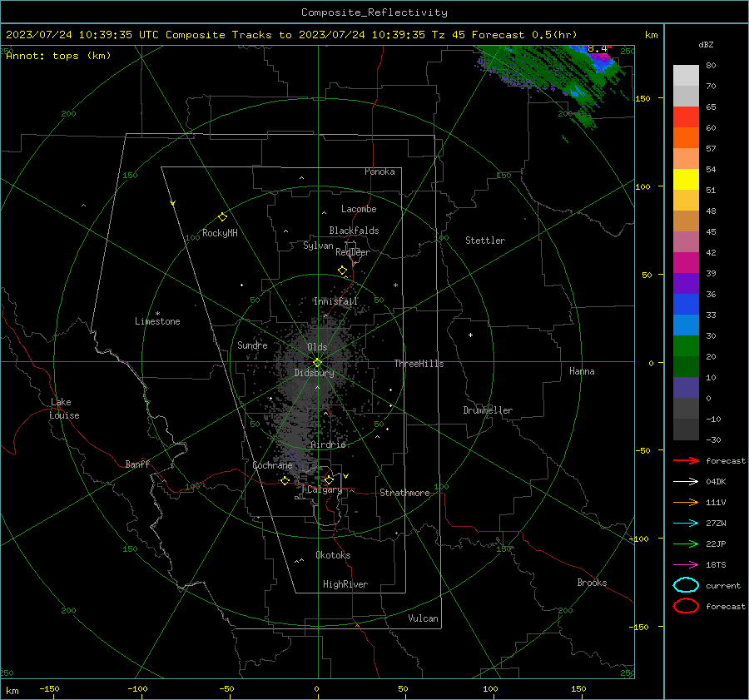Select the Strathmore map label
Viewport: 749px width, 700px height.
point(404,493)
